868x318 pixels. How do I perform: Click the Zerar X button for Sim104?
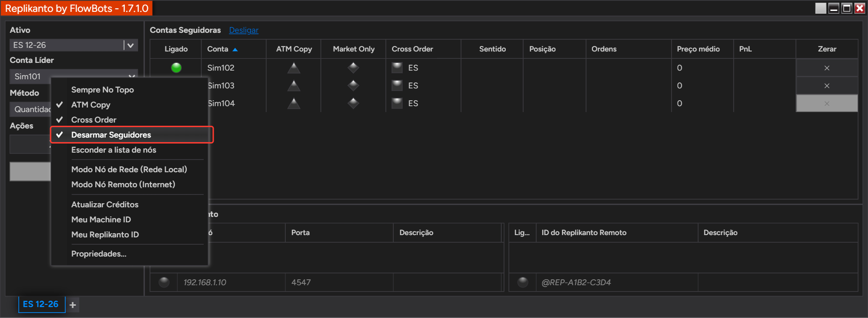pos(827,103)
